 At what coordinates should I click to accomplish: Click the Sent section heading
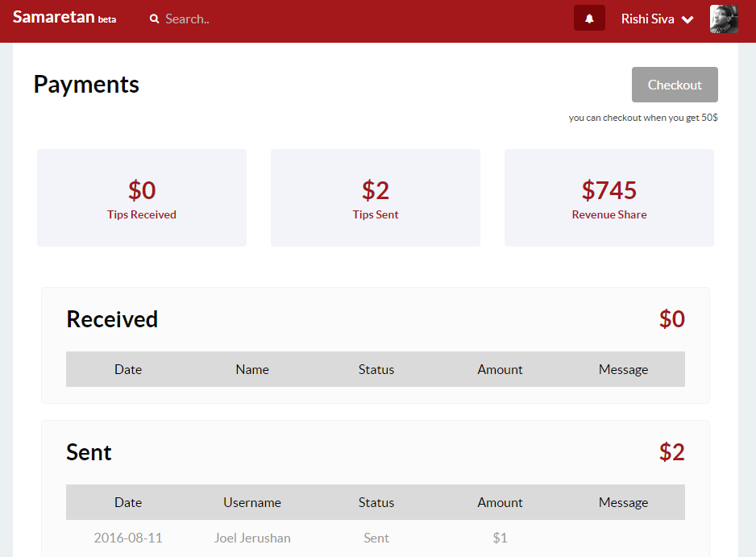point(89,452)
